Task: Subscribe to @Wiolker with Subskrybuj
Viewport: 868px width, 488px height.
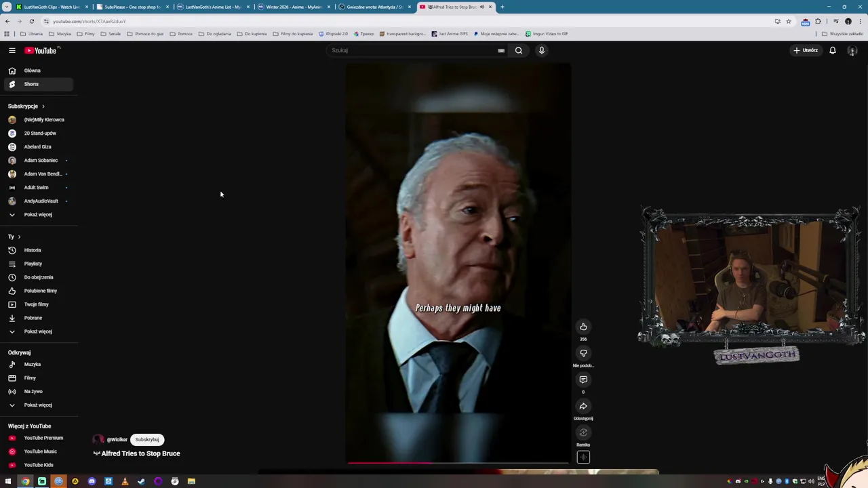Action: pyautogui.click(x=147, y=439)
